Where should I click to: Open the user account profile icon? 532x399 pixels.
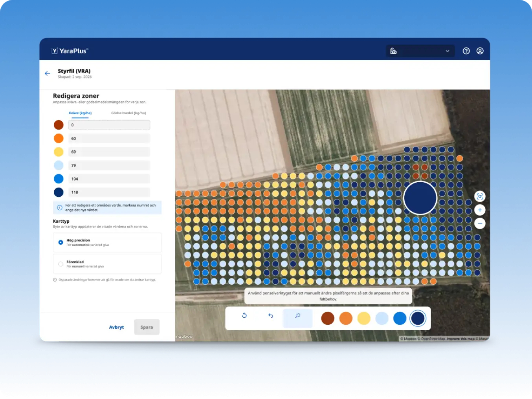tap(480, 51)
